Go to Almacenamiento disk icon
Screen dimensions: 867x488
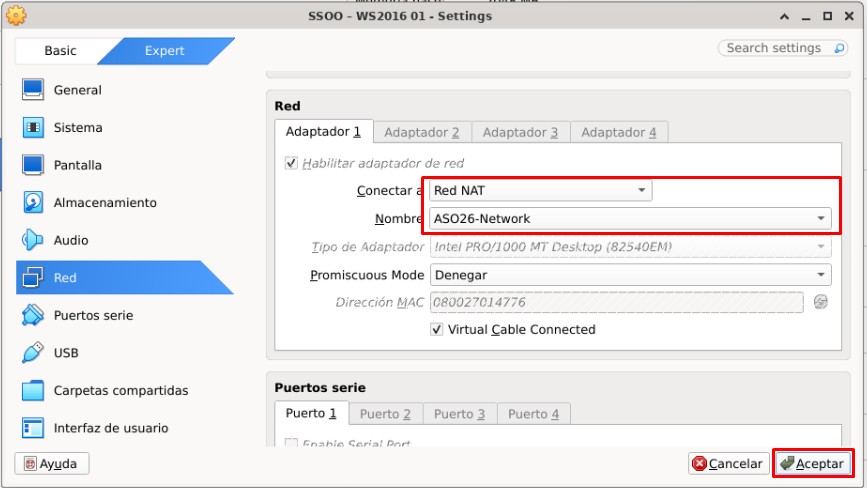pos(33,202)
